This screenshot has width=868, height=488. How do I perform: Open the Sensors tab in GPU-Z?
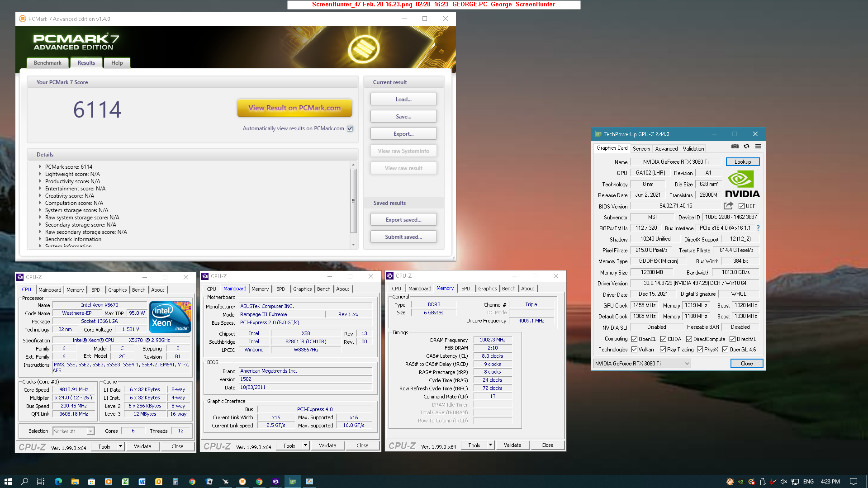tap(641, 148)
